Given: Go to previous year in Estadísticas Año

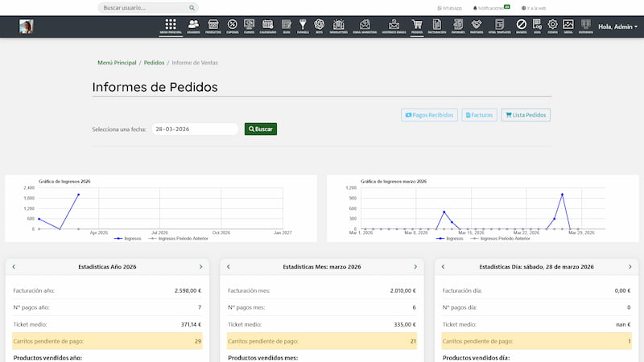Looking at the screenshot, I should click(x=14, y=266).
